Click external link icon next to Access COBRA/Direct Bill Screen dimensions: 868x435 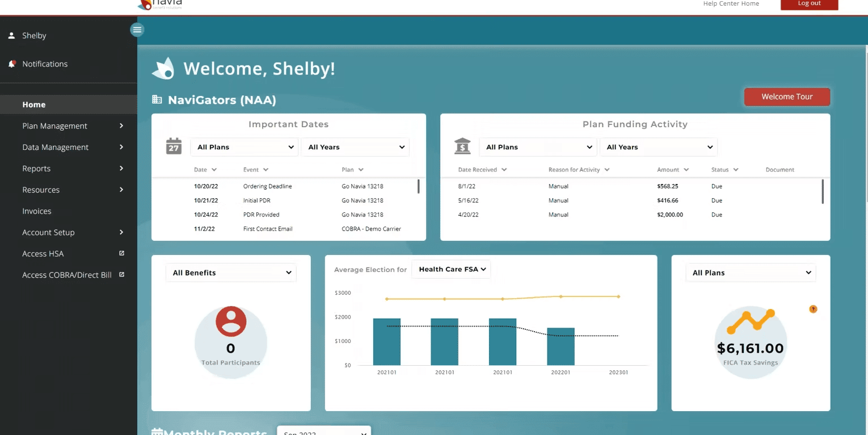pos(121,274)
